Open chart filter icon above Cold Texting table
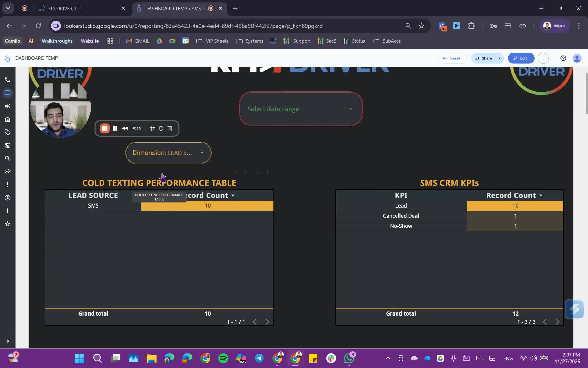Screen dimensions: 588x368 coord(258,172)
